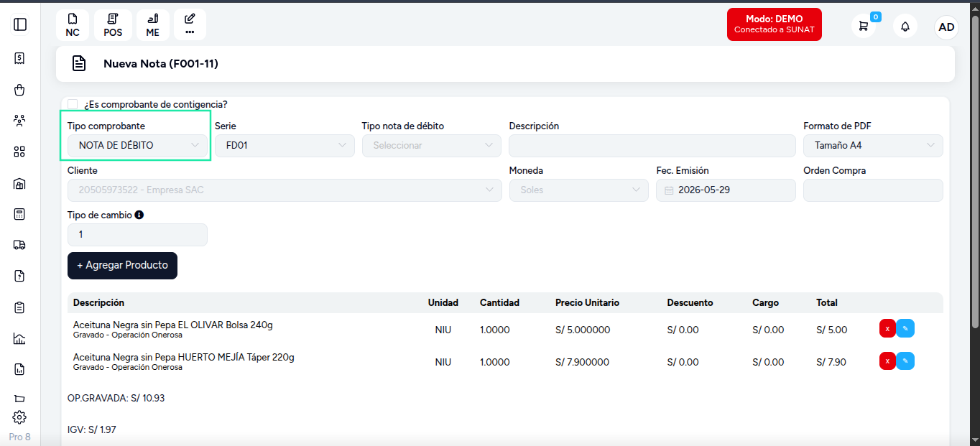This screenshot has height=446, width=980.
Task: Open the Serie FD01 dropdown
Action: pos(285,145)
